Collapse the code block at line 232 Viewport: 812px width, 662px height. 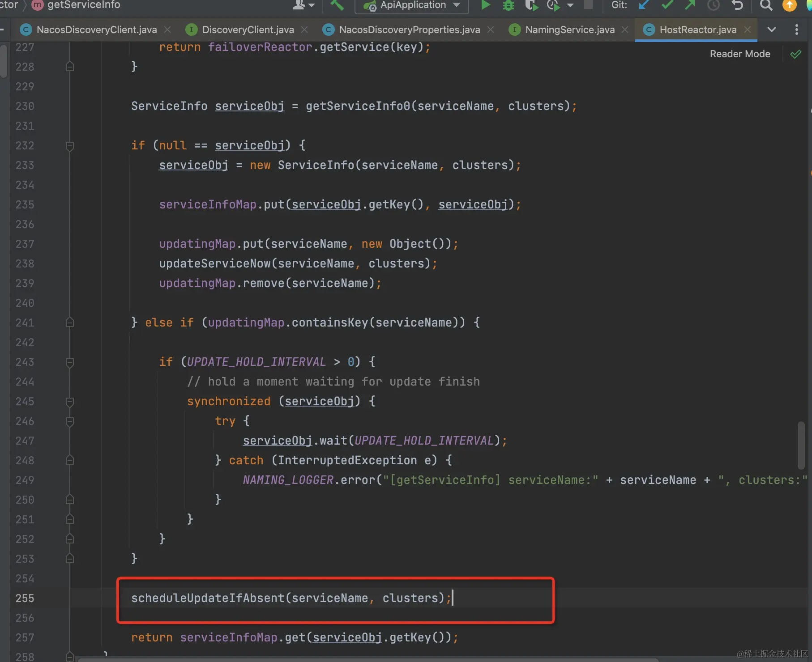[x=70, y=146]
